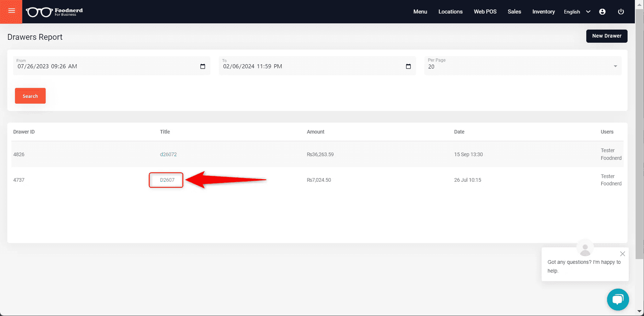This screenshot has height=316, width=644.
Task: Click the Drawer ID column header
Action: 24,132
